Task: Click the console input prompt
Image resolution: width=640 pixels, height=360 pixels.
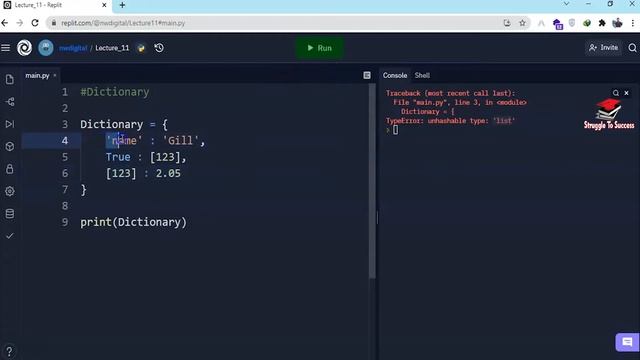Action: click(x=395, y=130)
